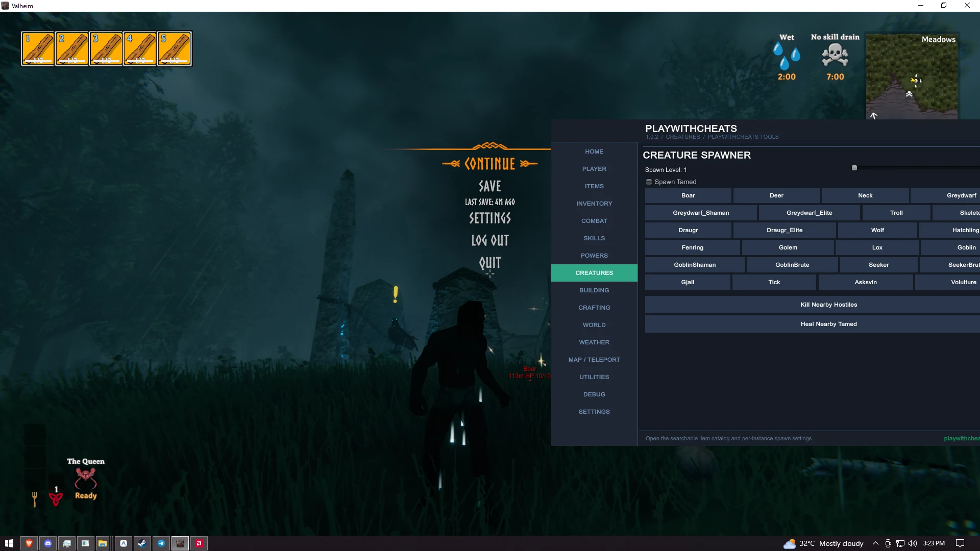Click Kill Nearby Hostiles button
The height and width of the screenshot is (551, 980).
(813, 305)
